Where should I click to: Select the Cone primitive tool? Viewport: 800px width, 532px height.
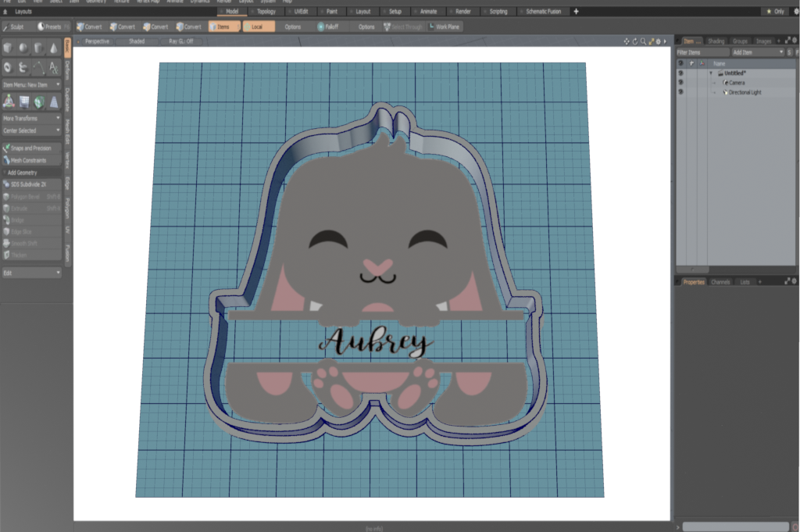[x=54, y=48]
